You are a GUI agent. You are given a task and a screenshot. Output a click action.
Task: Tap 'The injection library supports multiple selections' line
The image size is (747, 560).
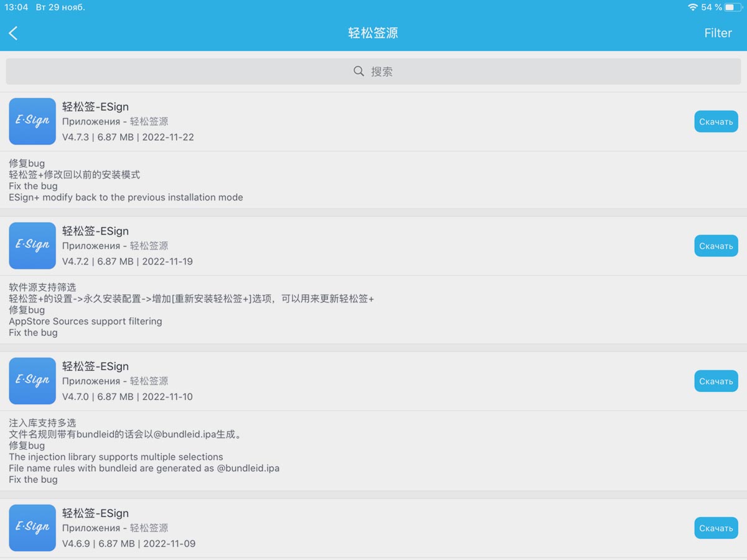116,457
